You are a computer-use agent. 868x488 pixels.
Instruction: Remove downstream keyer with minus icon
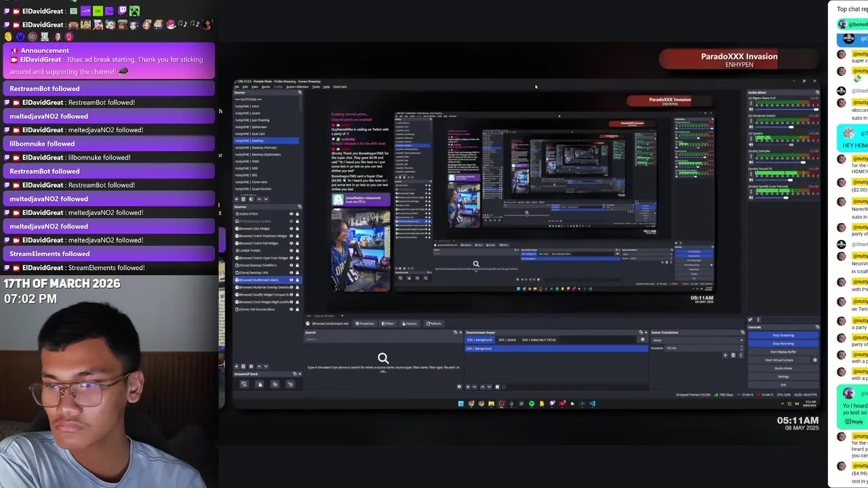coord(475,386)
